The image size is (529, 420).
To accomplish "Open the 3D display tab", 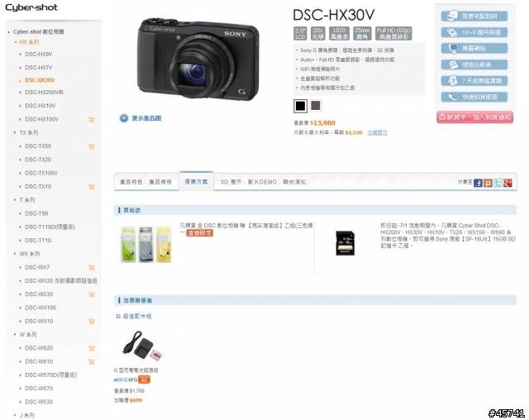I will (231, 182).
